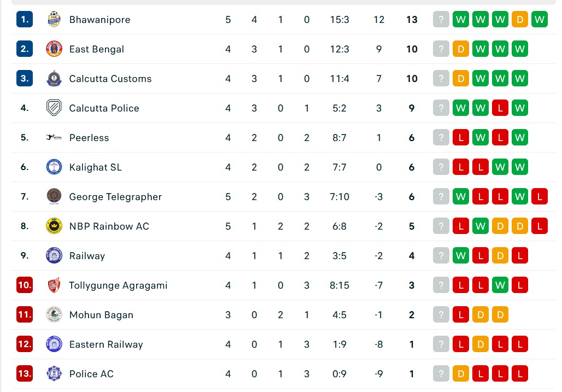Click Police AC's upcoming match question-mark badge
This screenshot has width=562, height=392.
pyautogui.click(x=441, y=374)
